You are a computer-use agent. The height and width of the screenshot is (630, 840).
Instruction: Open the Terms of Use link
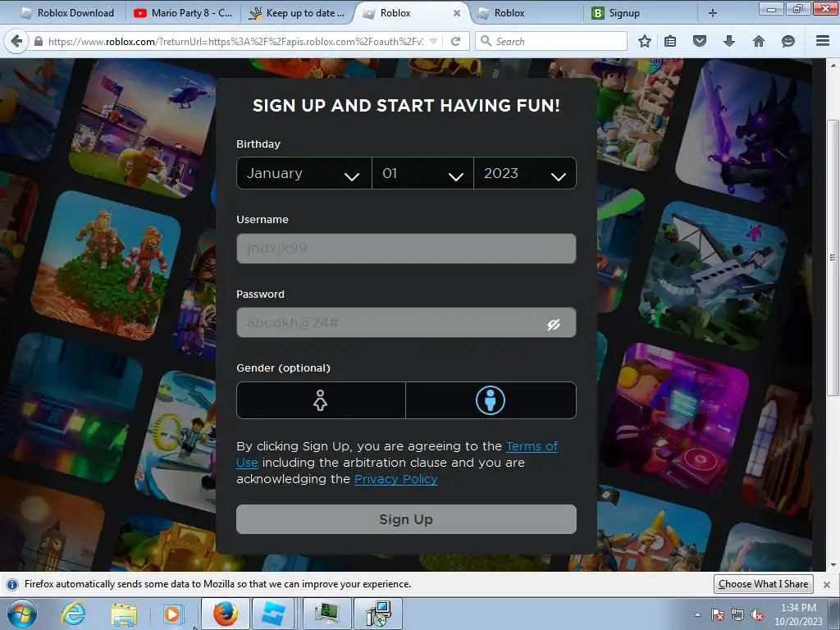coord(532,446)
